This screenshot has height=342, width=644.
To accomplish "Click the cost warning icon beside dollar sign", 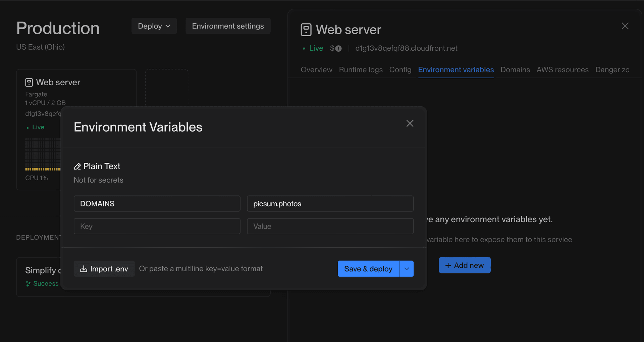I will (x=338, y=49).
